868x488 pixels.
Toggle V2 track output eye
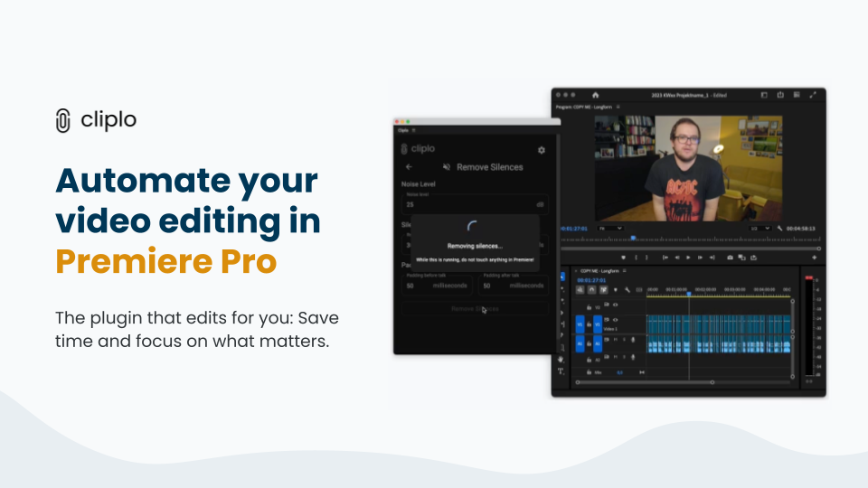coord(615,305)
